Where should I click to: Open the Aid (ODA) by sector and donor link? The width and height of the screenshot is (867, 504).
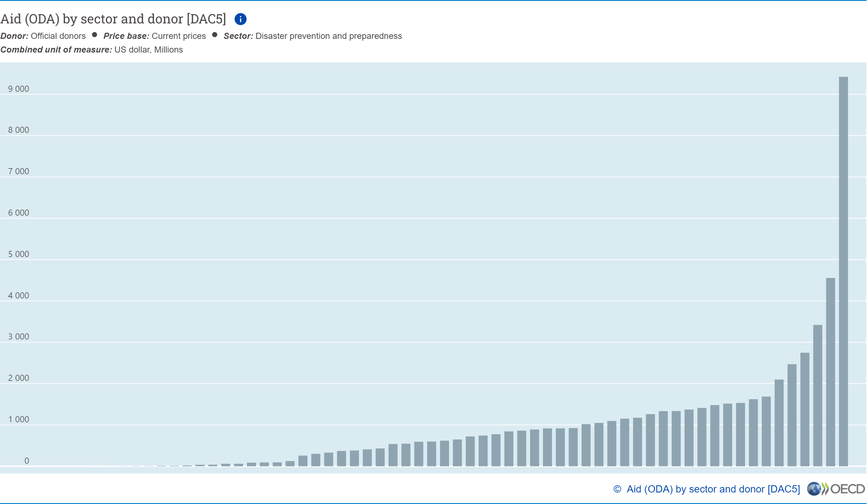click(713, 489)
